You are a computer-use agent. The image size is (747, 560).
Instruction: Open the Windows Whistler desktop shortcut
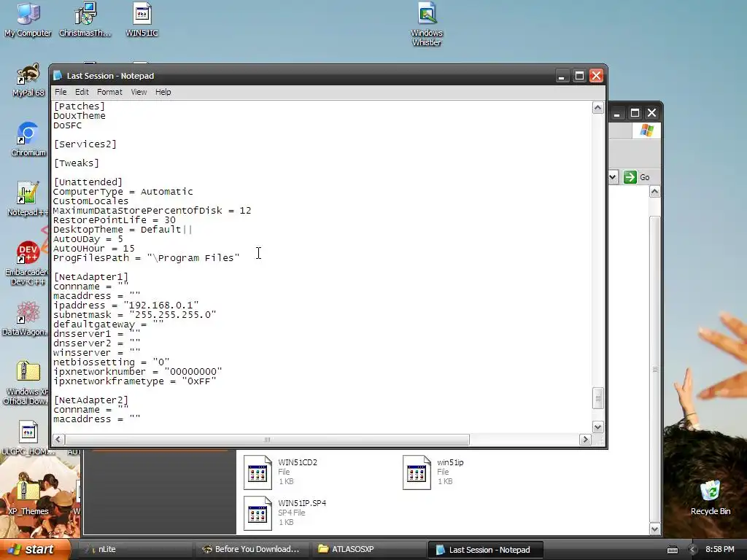pyautogui.click(x=426, y=24)
